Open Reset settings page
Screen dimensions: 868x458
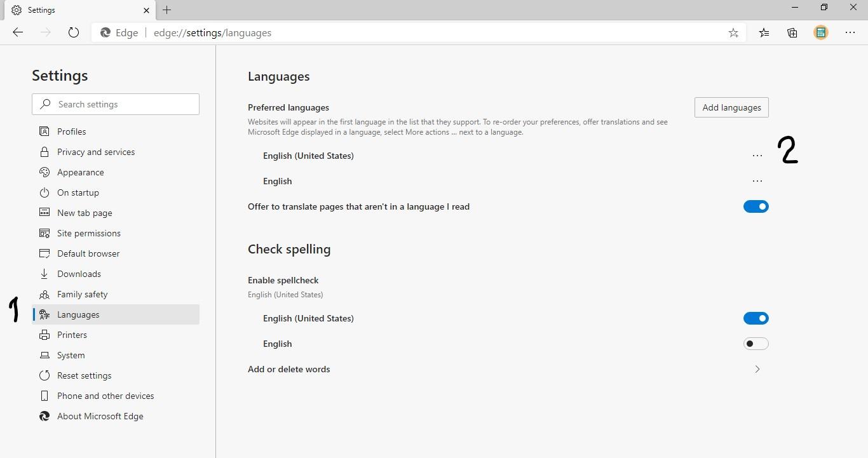pos(116,375)
